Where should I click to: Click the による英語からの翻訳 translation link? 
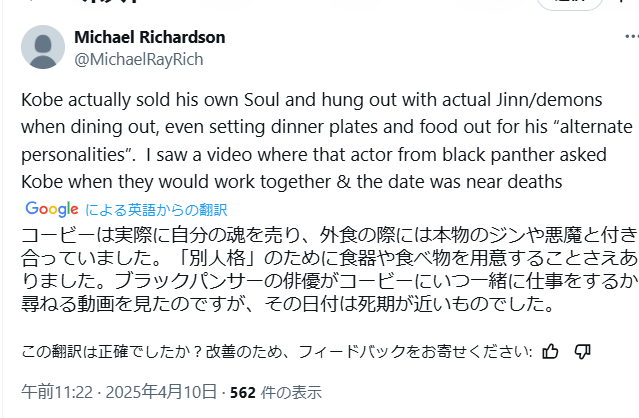pyautogui.click(x=157, y=210)
